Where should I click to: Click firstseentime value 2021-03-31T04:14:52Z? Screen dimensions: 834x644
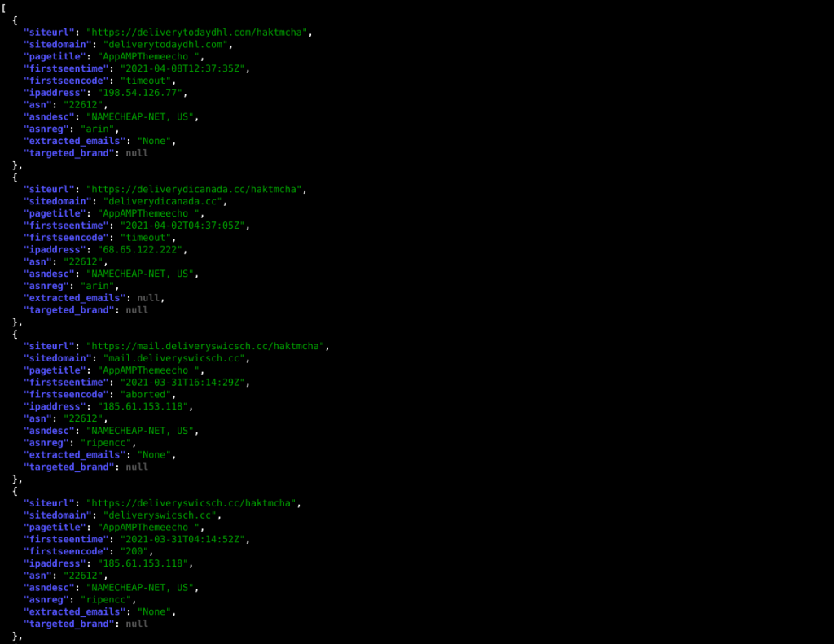click(182, 539)
